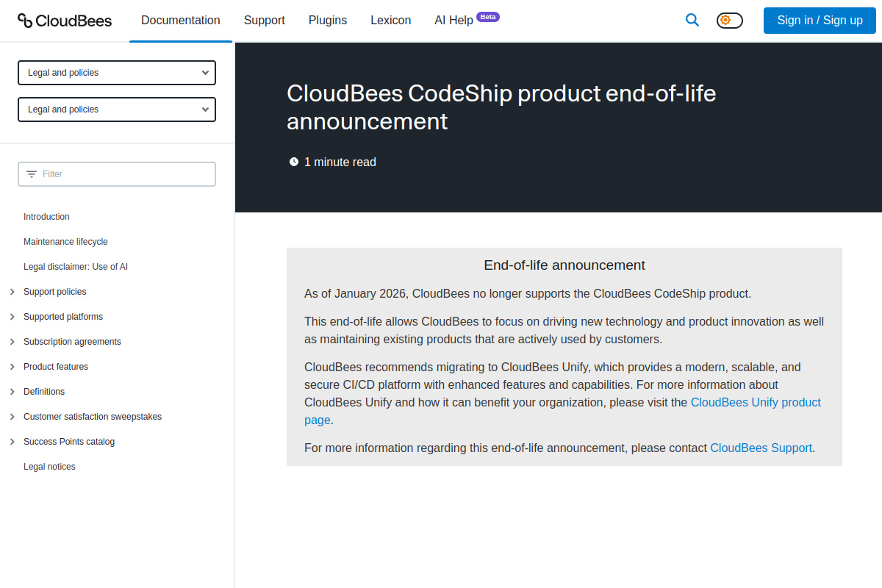Open the CloudBees Support link
Screen dimensions: 882x588
(x=761, y=448)
